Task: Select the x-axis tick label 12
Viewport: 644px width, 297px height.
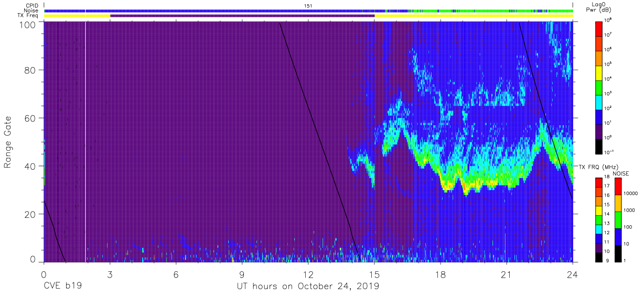Action: (308, 274)
